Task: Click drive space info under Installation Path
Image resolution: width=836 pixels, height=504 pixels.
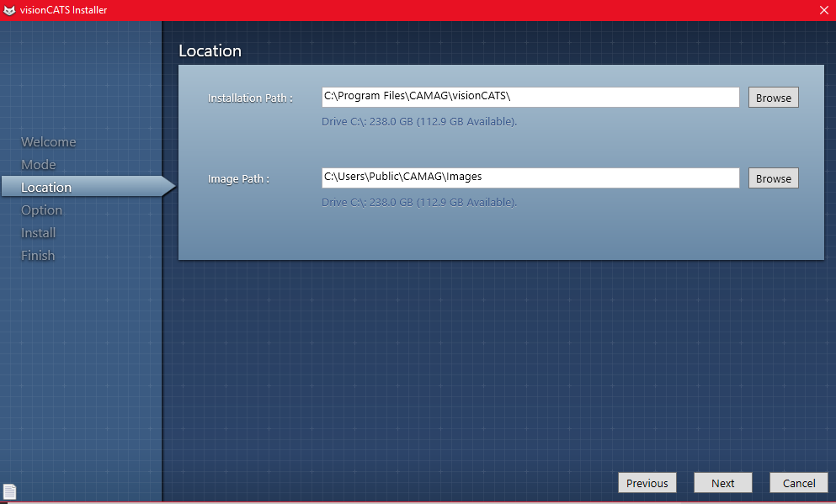Action: tap(419, 121)
